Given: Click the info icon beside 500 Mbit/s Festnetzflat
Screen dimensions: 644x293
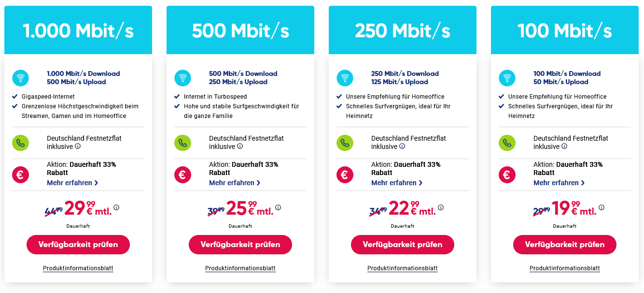Looking at the screenshot, I should 240,146.
